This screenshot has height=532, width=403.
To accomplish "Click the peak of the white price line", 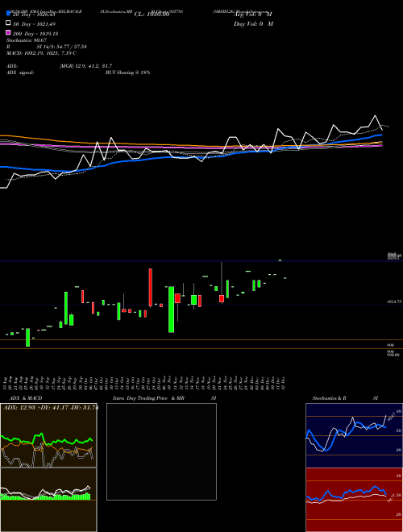I will [375, 116].
